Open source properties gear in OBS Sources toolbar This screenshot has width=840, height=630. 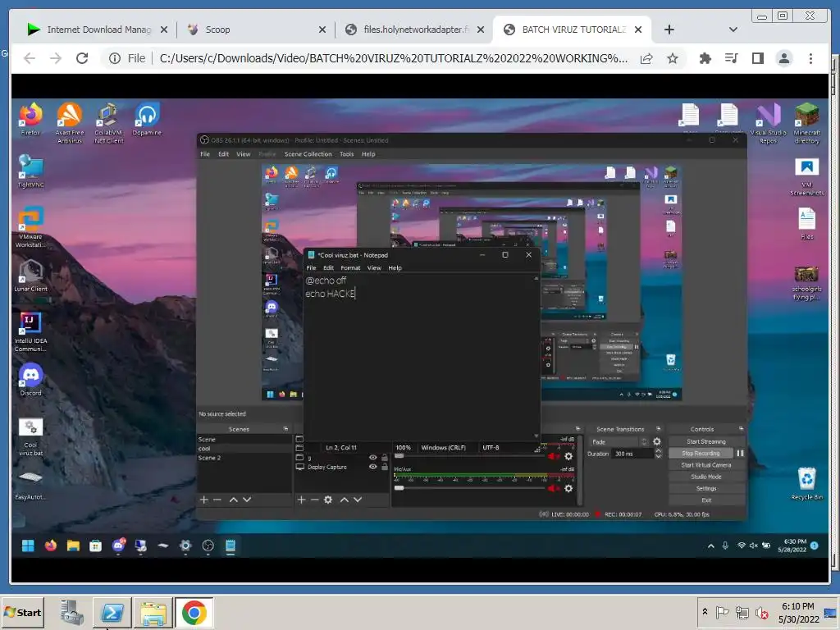[328, 500]
